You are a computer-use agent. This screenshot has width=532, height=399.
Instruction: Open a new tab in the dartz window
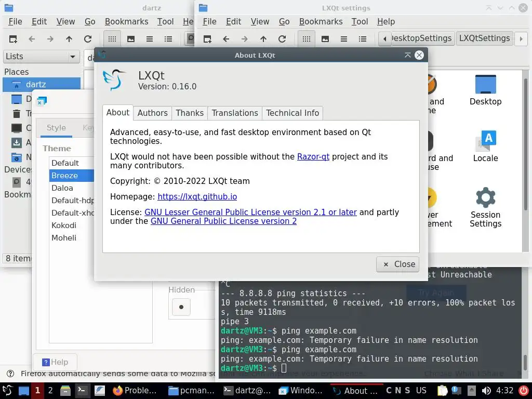coord(13,39)
